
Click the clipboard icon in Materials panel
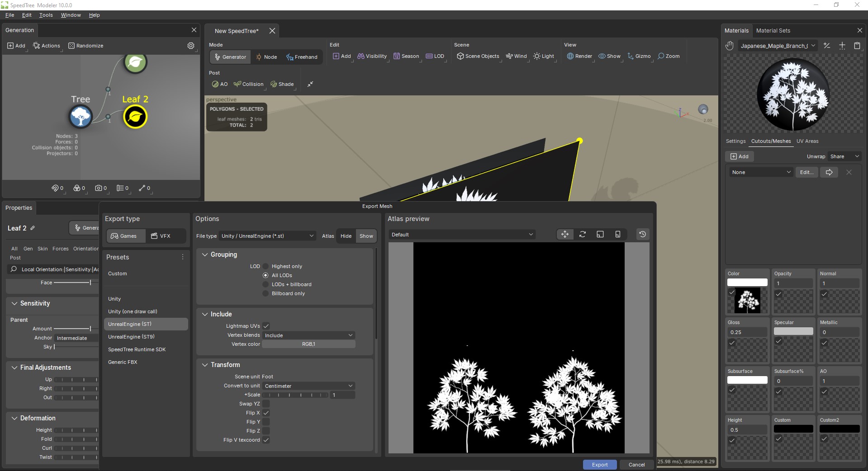click(x=857, y=46)
